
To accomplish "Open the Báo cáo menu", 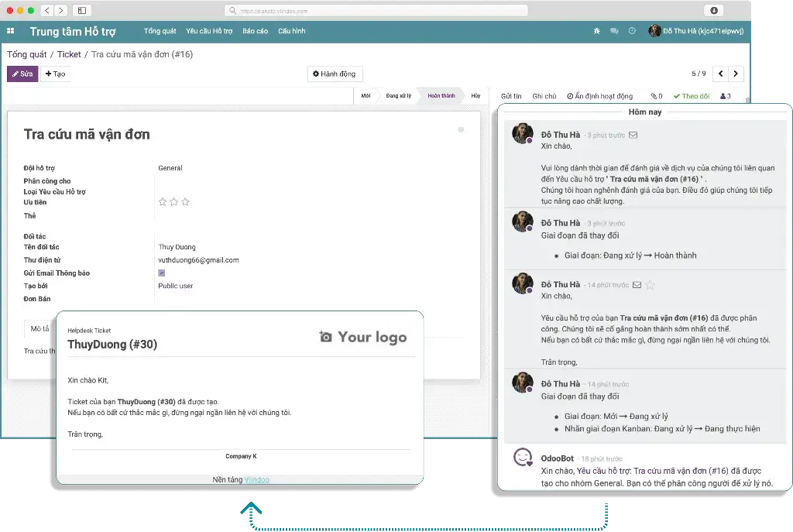I will click(x=255, y=31).
